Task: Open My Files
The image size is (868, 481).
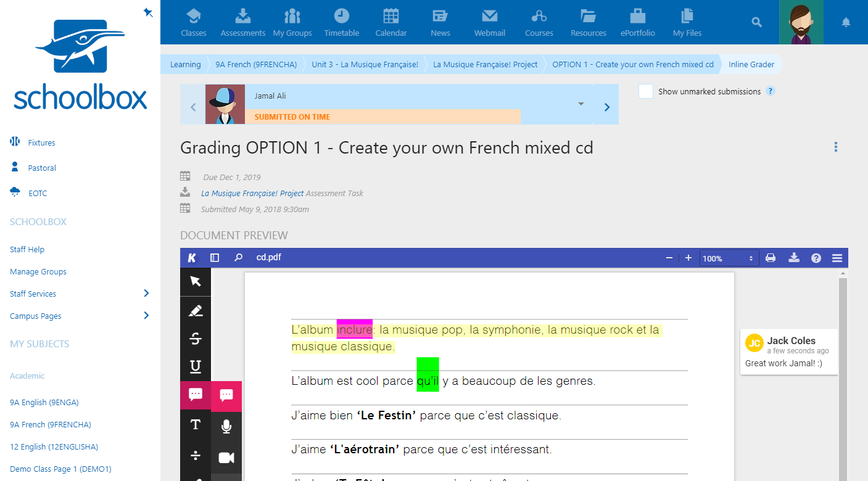Action: (687, 22)
